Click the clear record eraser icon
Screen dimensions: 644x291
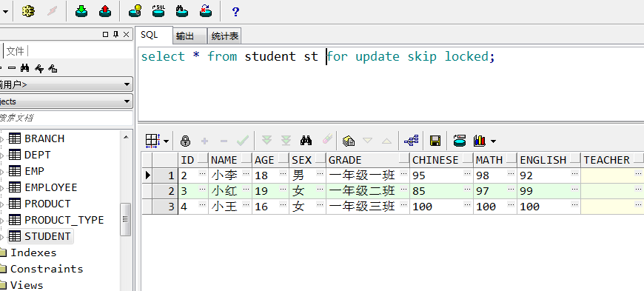point(327,139)
